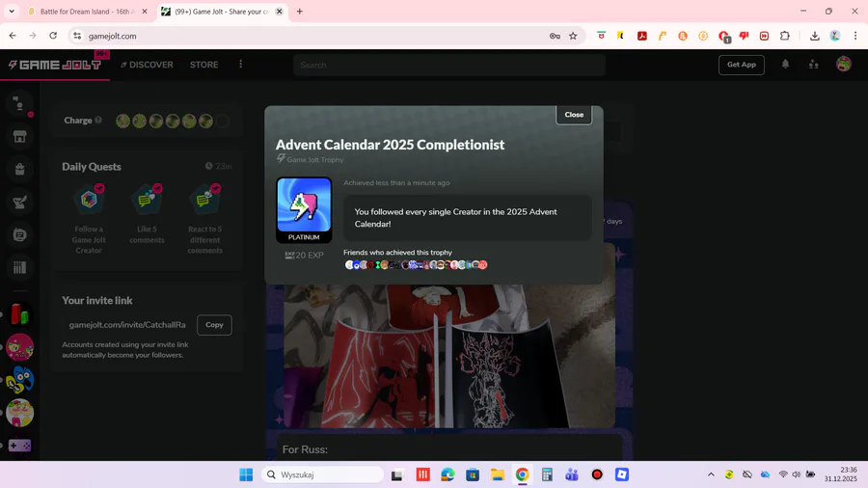Open Chrome downloads
The width and height of the screenshot is (868, 488).
coord(814,36)
